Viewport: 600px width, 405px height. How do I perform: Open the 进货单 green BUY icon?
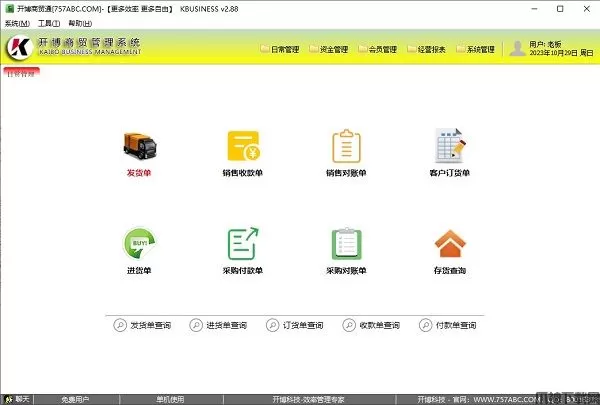[x=139, y=243]
